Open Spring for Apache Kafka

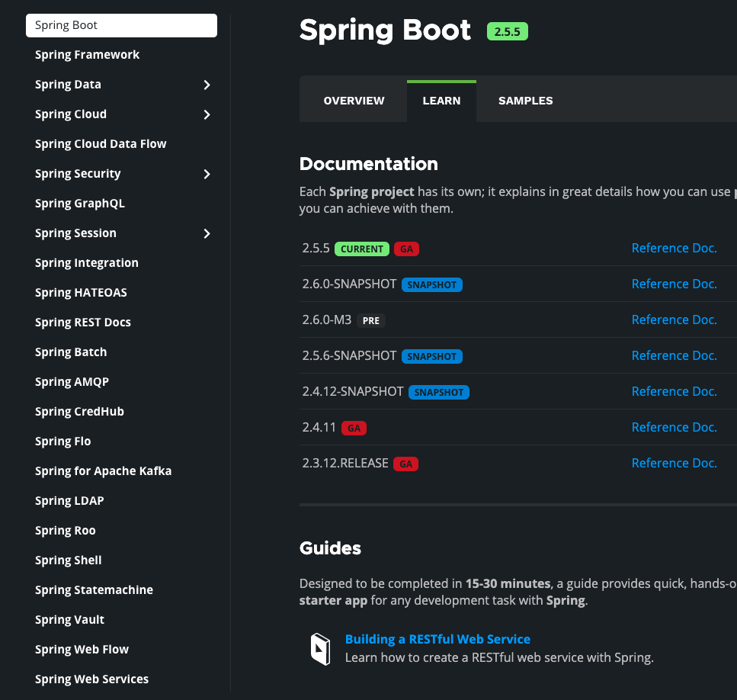[x=103, y=471]
